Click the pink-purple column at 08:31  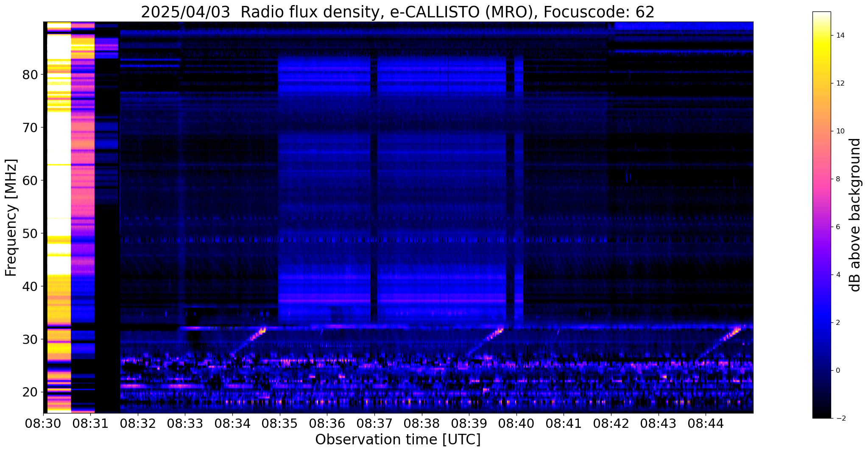pyautogui.click(x=83, y=217)
